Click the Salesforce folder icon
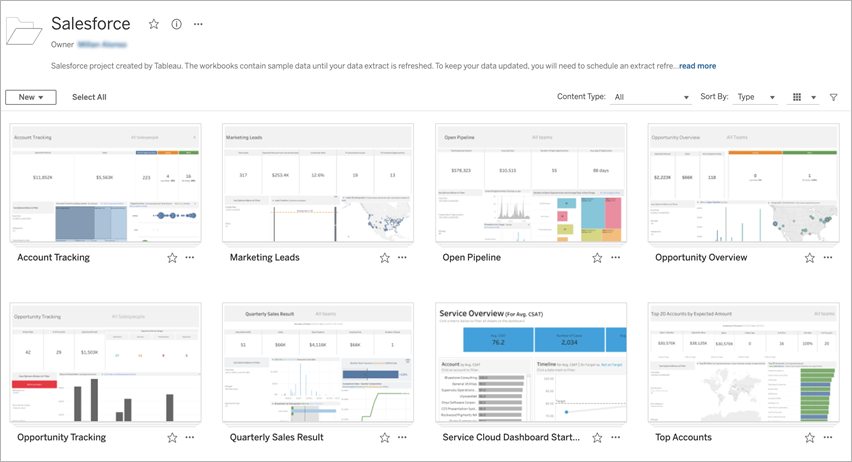Viewport: 852px width, 462px height. click(23, 30)
